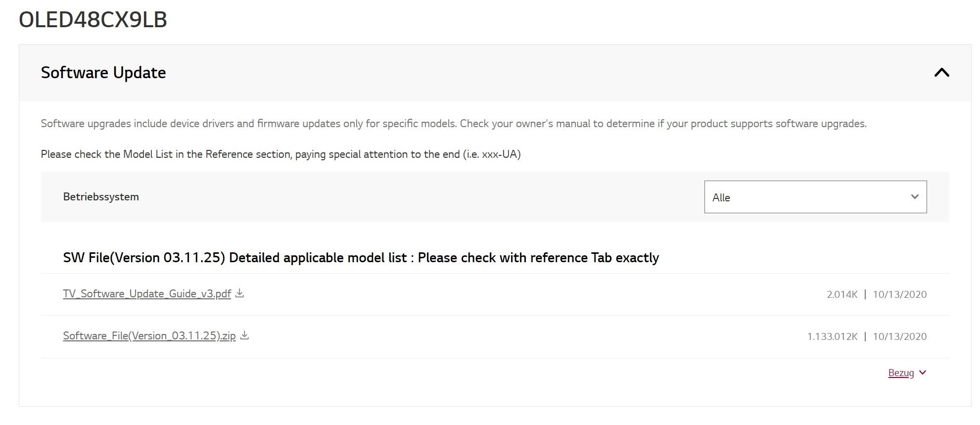The height and width of the screenshot is (425, 980).
Task: Open the Betriebssystem 'Alle' dropdown
Action: tap(815, 197)
